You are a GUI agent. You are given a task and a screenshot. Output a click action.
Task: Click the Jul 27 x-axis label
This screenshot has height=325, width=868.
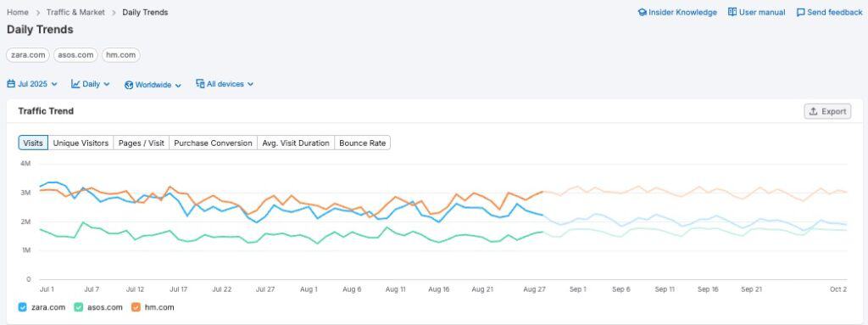265,289
